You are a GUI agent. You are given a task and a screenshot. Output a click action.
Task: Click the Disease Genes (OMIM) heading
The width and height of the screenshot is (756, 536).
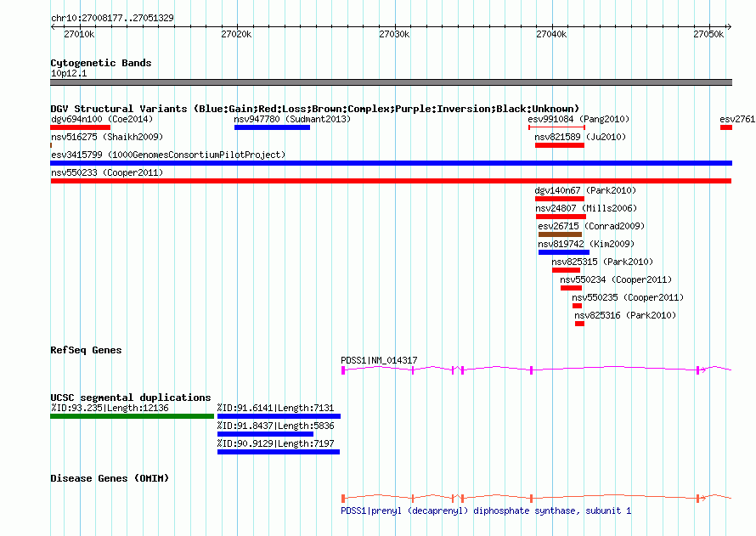click(x=110, y=478)
